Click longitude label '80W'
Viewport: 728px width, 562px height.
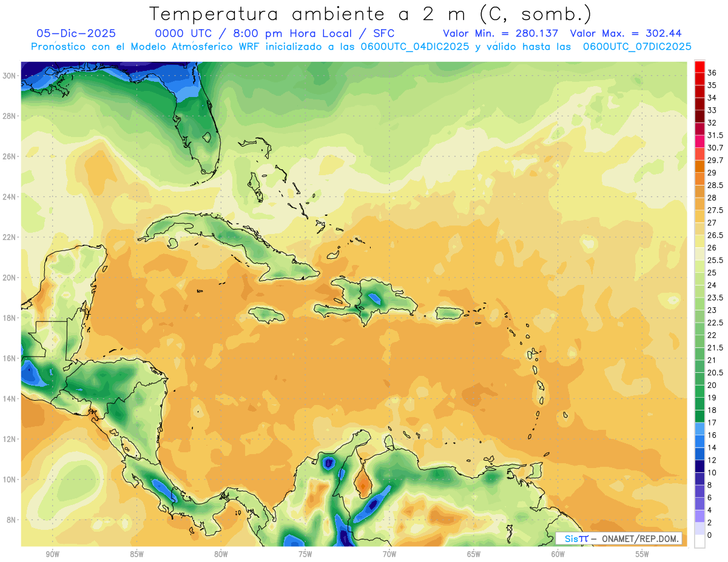(221, 554)
